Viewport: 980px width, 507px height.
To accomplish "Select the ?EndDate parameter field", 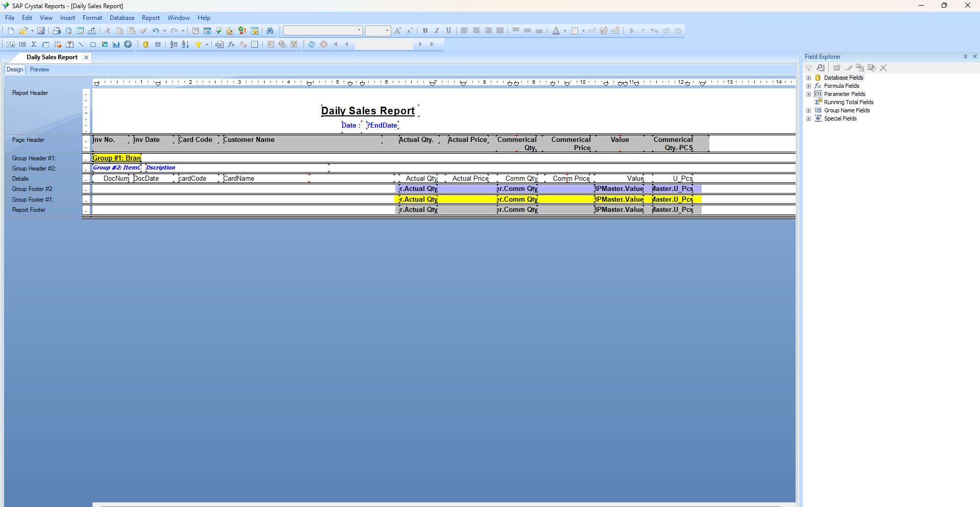I will [383, 125].
